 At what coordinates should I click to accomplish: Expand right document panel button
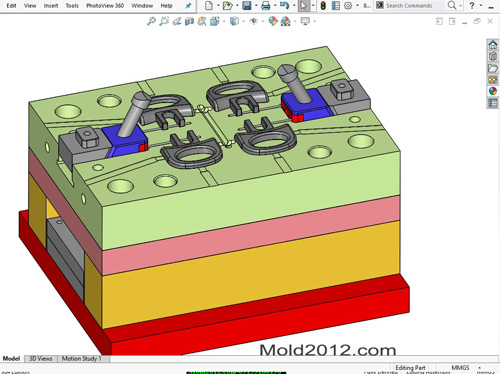(452, 22)
